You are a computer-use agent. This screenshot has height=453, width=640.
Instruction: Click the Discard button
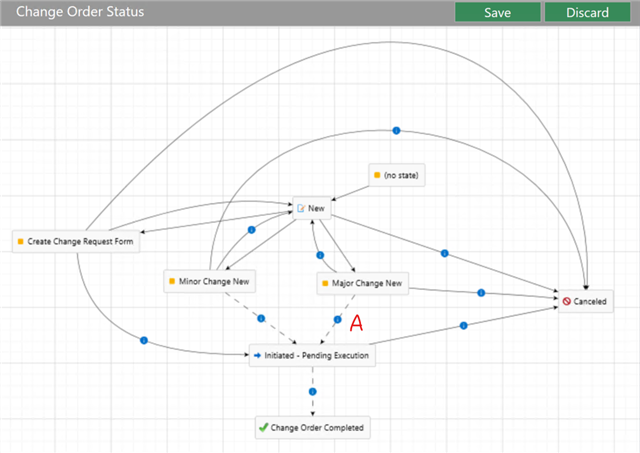[587, 12]
